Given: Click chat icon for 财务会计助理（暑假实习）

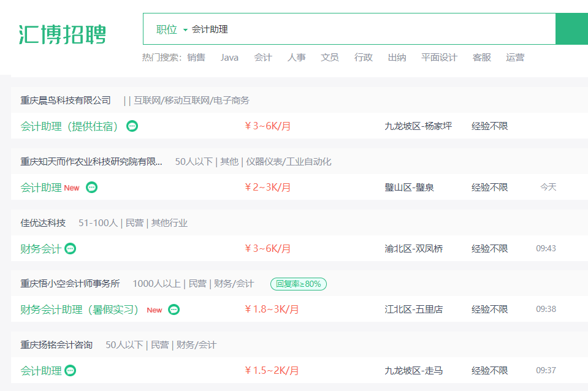Looking at the screenshot, I should 174,309.
